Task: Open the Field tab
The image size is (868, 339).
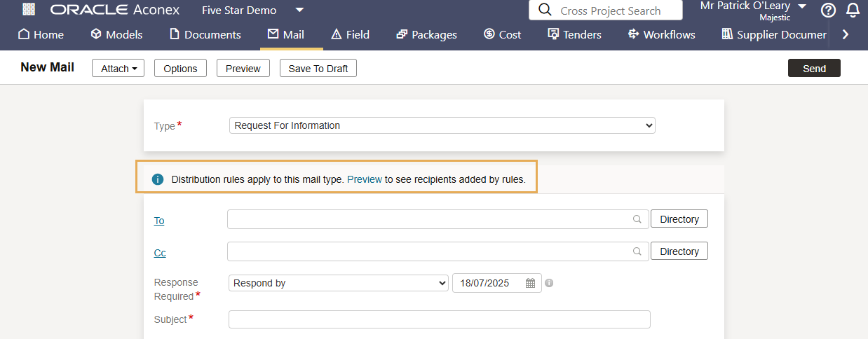Action: 350,34
